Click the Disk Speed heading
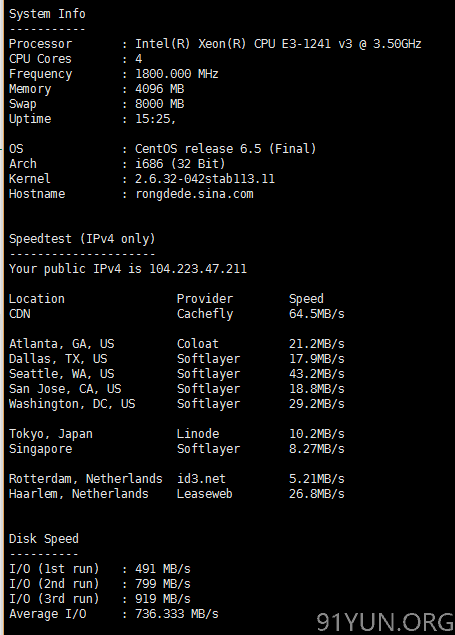 (x=44, y=539)
